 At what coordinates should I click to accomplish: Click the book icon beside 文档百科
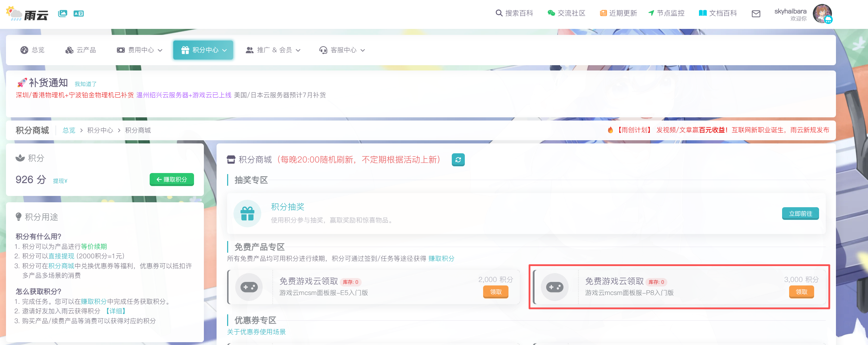click(x=703, y=13)
